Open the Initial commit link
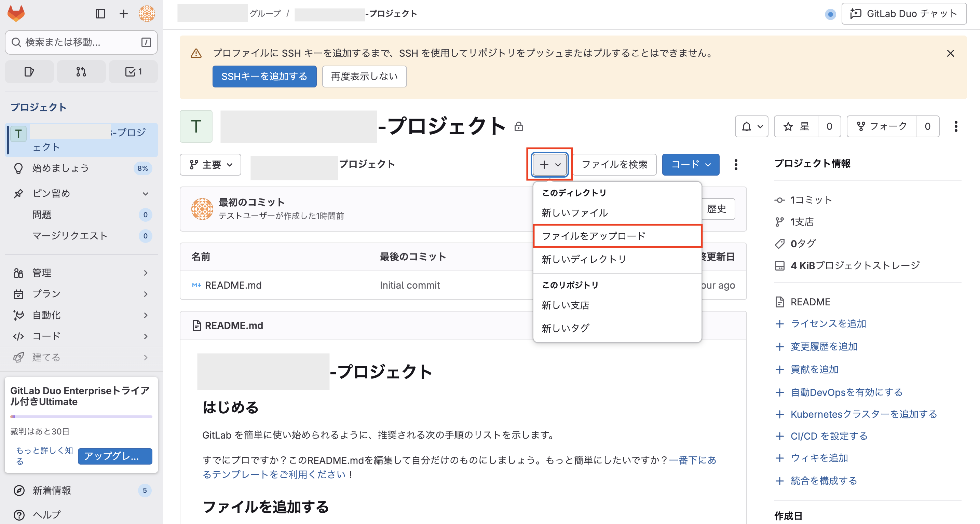 tap(410, 285)
